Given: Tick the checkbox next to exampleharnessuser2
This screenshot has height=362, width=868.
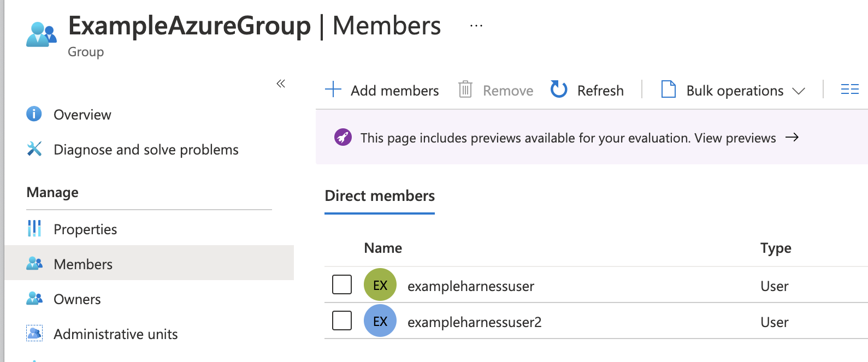Looking at the screenshot, I should 342,321.
